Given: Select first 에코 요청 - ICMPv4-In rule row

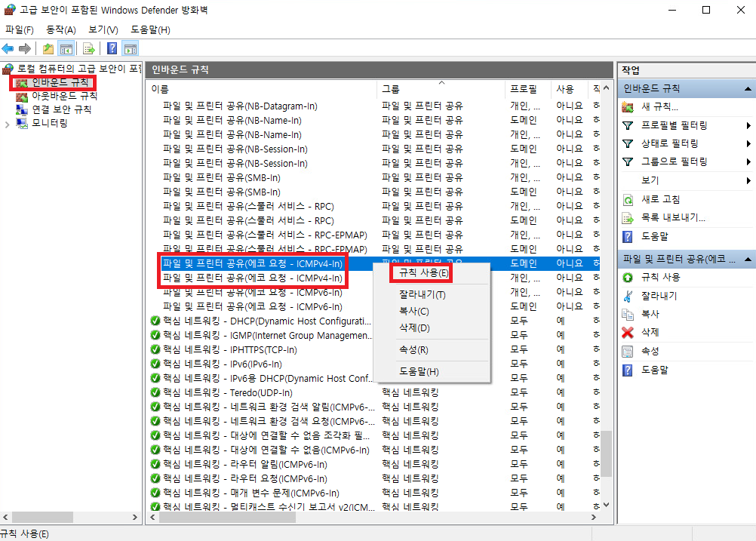Looking at the screenshot, I should coord(253,264).
